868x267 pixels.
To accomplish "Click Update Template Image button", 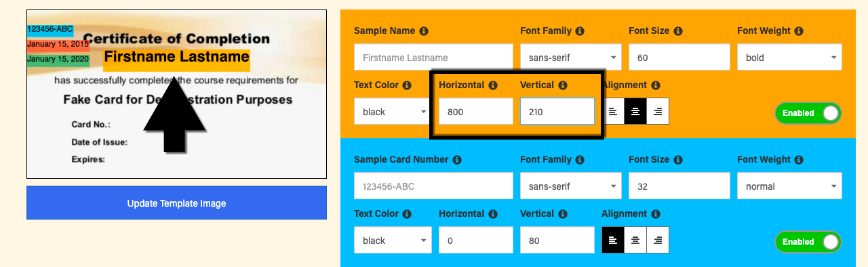I will pos(176,203).
